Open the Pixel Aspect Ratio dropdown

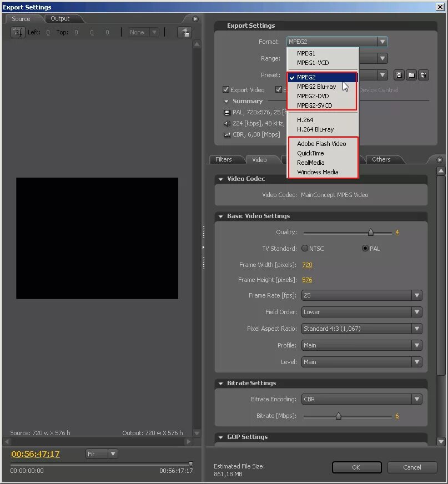[361, 329]
